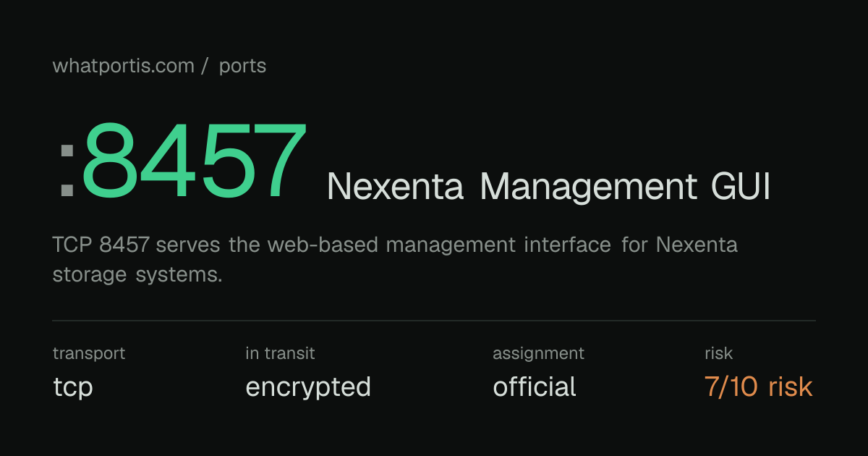This screenshot has width=868, height=456.
Task: Click the in transit label
Action: (280, 353)
